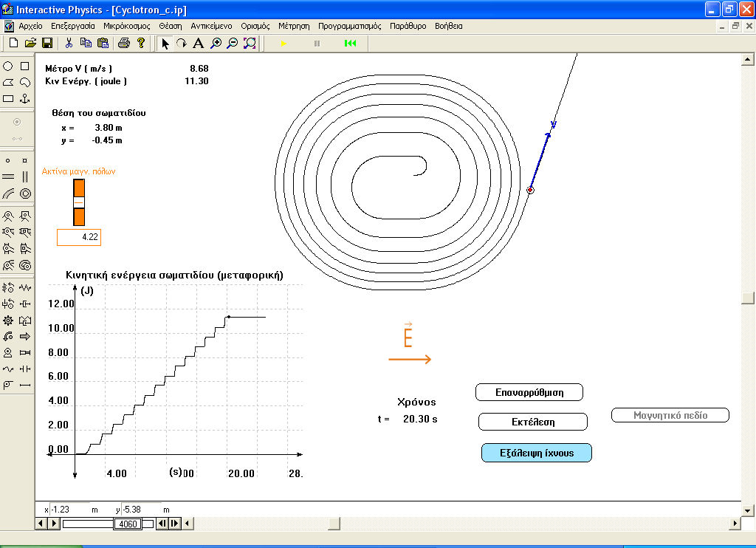Select the Rigid joint tool
Image resolution: width=756 pixels, height=548 pixels.
[x=24, y=216]
